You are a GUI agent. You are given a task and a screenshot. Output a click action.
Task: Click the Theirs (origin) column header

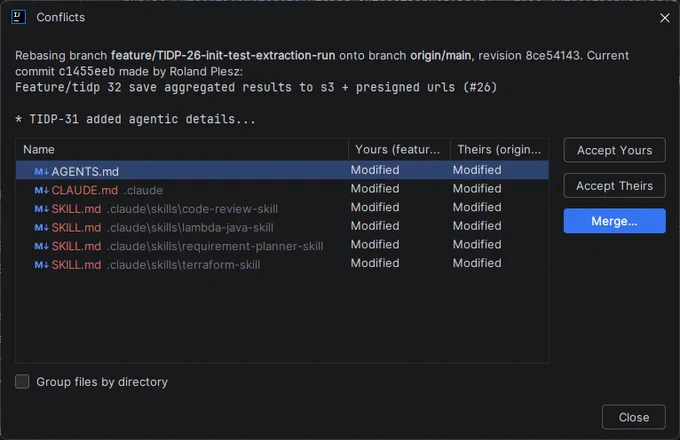(500, 150)
